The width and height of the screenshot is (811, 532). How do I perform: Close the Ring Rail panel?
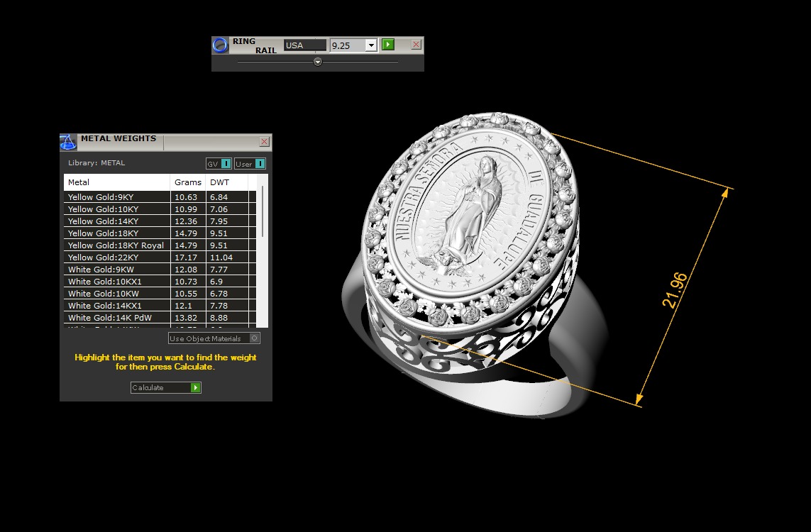click(416, 45)
